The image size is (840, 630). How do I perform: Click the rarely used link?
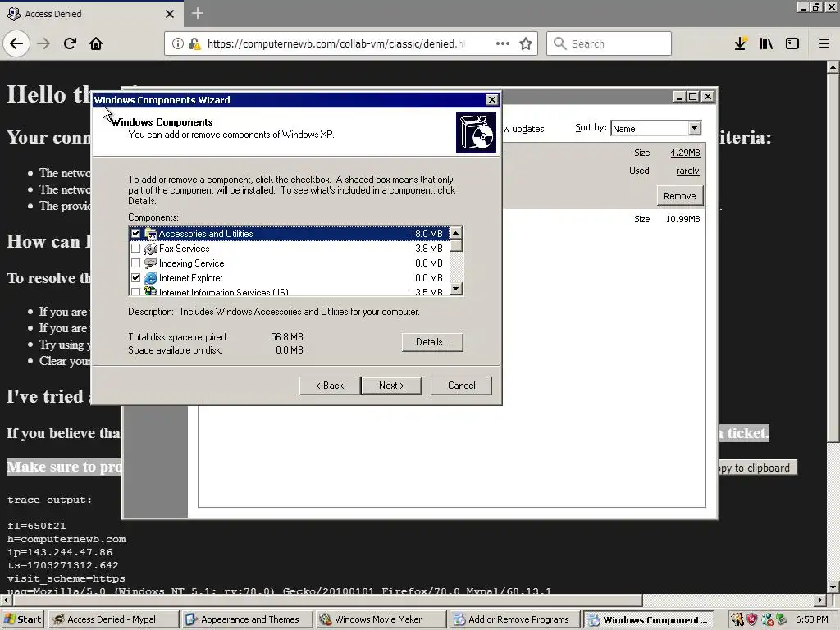[688, 171]
